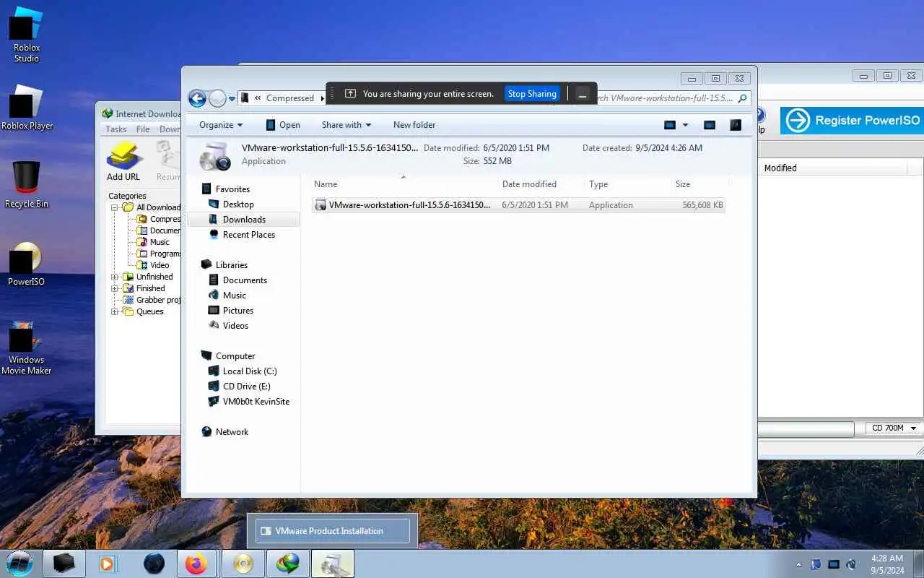Image resolution: width=924 pixels, height=578 pixels.
Task: Open Downloads in navigation pane
Action: pyautogui.click(x=243, y=220)
